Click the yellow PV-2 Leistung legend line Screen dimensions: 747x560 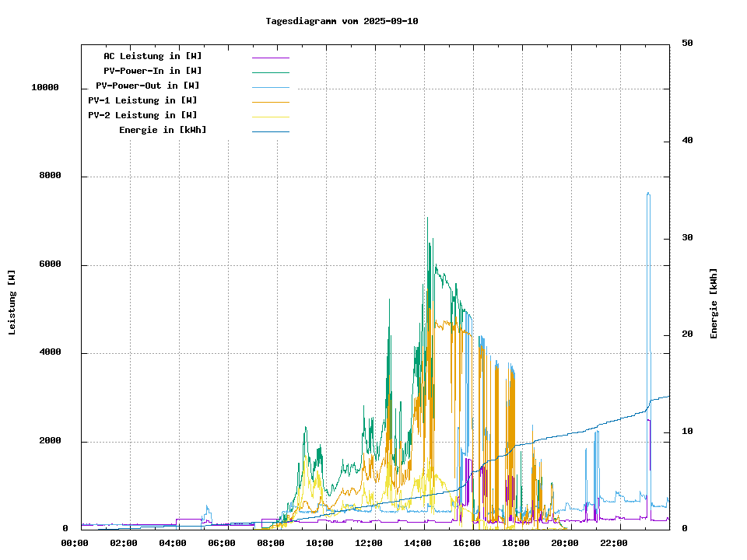pyautogui.click(x=270, y=117)
